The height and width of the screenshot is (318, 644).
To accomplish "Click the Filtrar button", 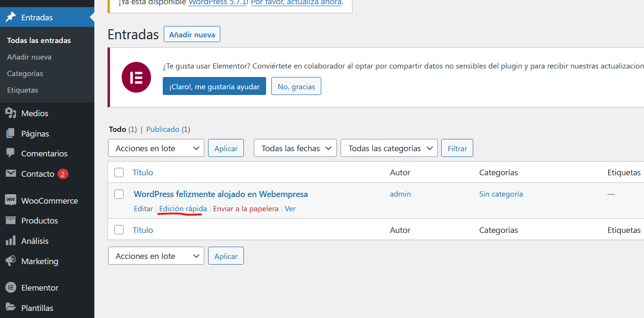I will click(457, 148).
